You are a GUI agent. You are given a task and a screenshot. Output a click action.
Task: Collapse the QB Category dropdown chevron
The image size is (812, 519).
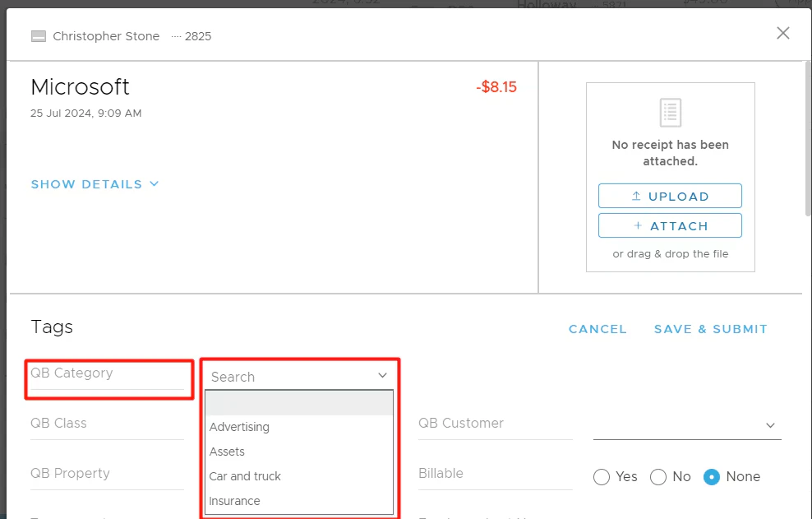point(382,375)
